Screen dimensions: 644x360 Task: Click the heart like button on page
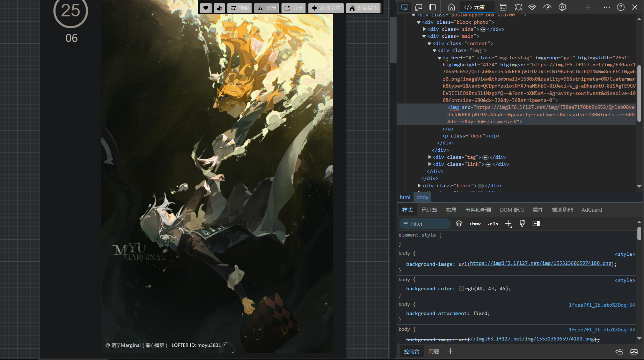(x=206, y=8)
